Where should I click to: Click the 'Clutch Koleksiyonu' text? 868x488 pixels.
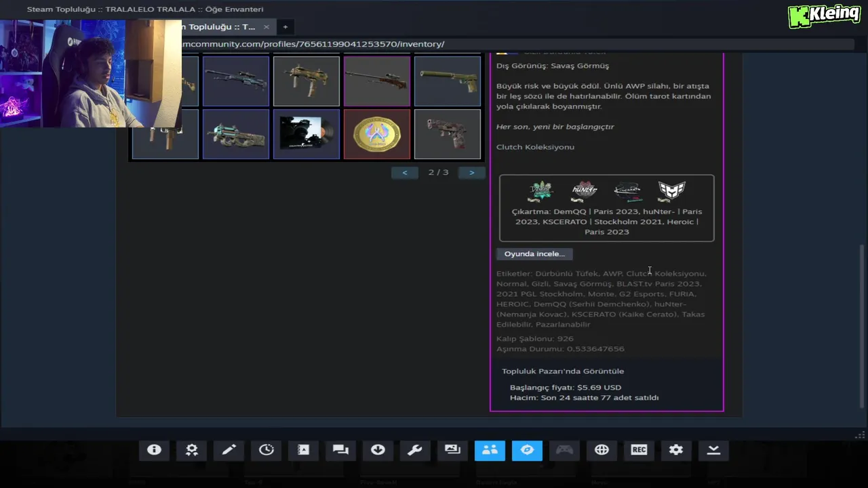535,146
